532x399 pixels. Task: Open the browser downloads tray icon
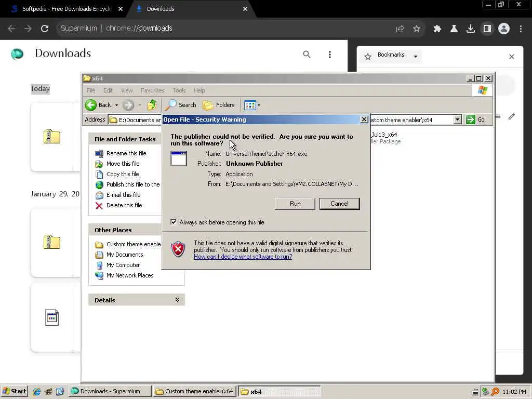pos(470,29)
